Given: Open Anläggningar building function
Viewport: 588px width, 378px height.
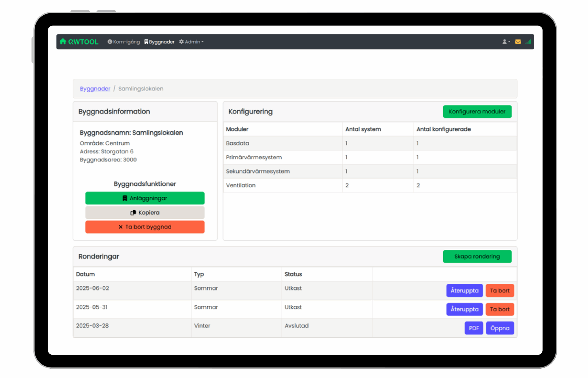Looking at the screenshot, I should 145,198.
